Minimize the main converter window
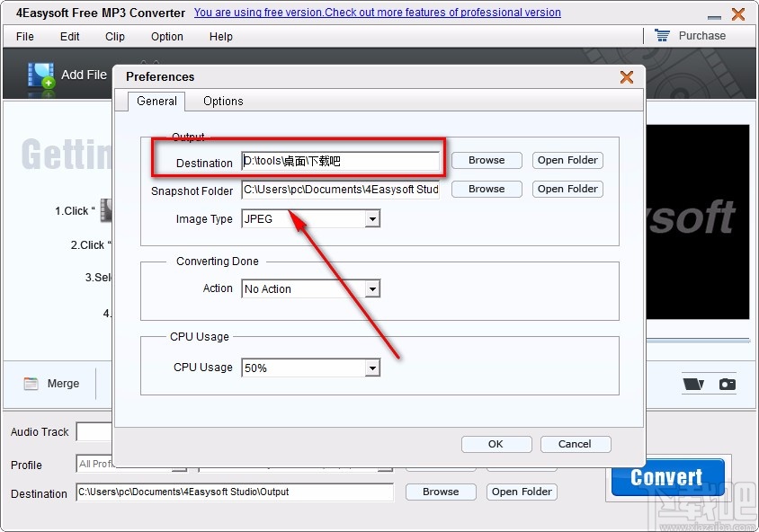Screen dimensions: 759x532 pos(714,17)
